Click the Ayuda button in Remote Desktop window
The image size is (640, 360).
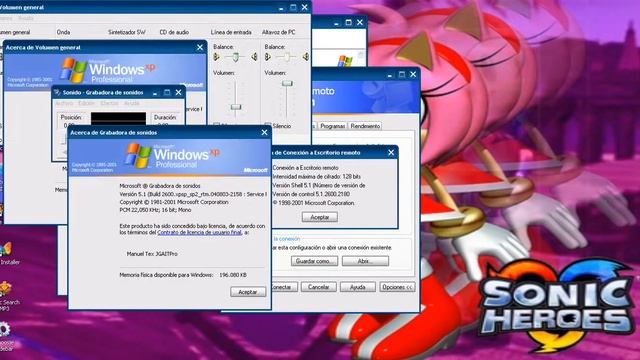358,287
